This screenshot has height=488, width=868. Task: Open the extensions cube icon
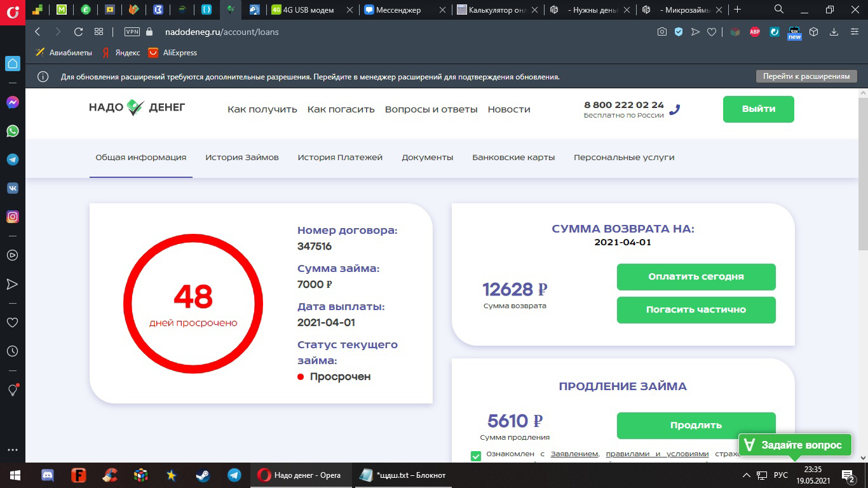tap(815, 32)
